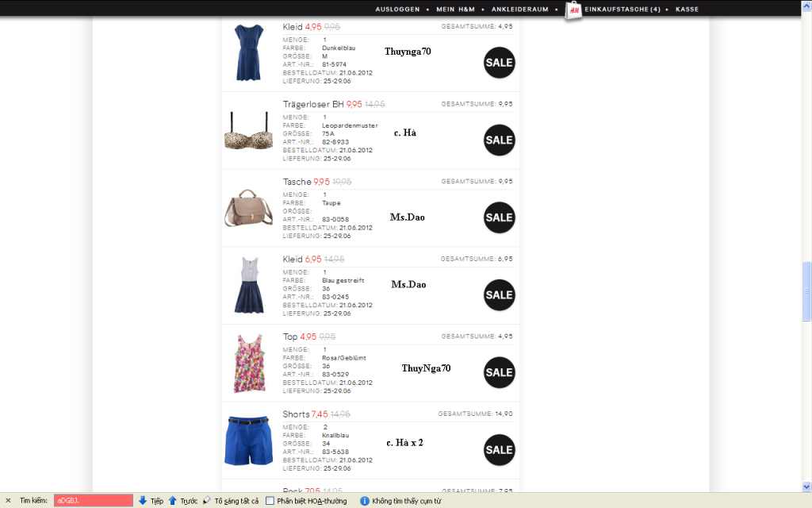Select the leopard print bra thumbnail
This screenshot has width=812, height=508.
(248, 131)
